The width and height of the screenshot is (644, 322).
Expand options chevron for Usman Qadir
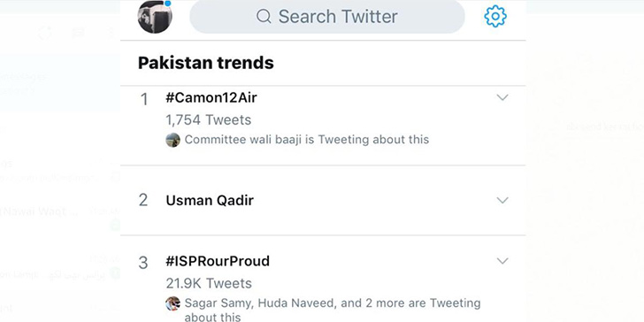(502, 200)
